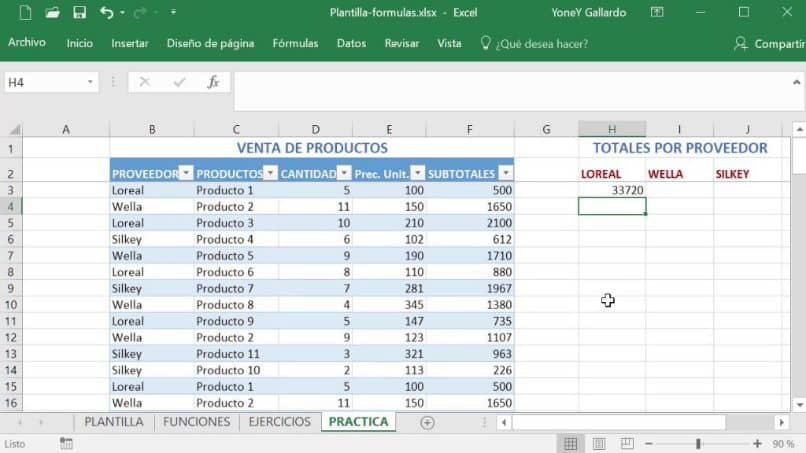
Task: Click the LOREAL heading cell
Action: tap(612, 174)
